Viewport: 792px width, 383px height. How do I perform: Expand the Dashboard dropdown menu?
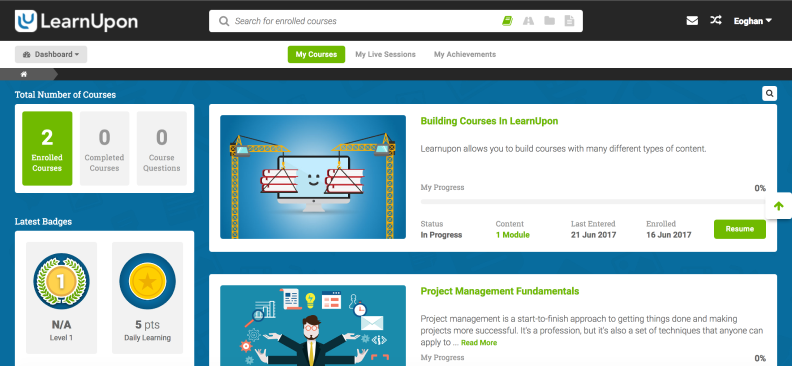pyautogui.click(x=51, y=55)
